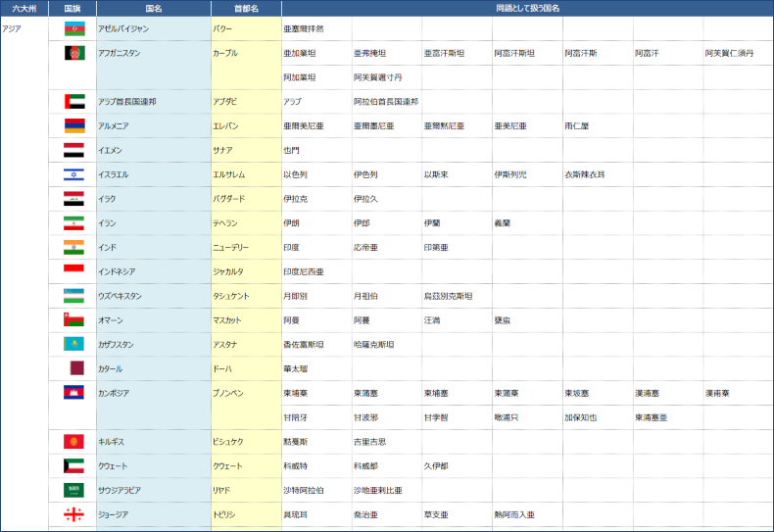Click the 国旗 column header

73,8
